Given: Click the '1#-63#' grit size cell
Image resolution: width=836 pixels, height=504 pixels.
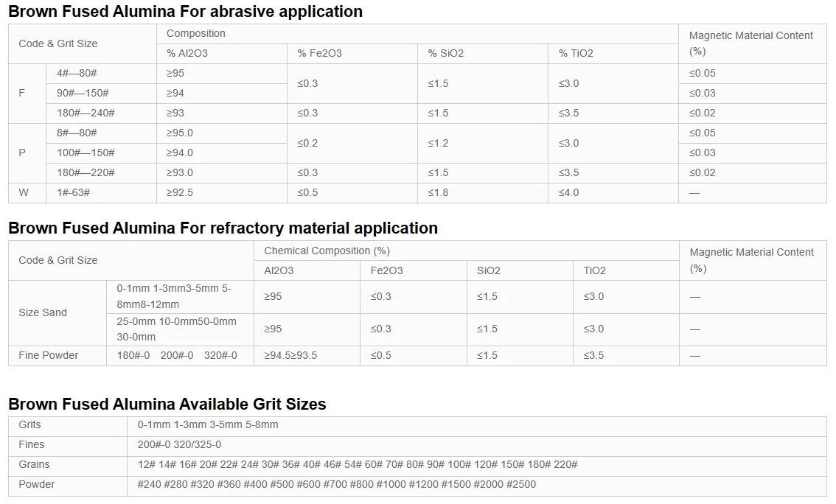Looking at the screenshot, I should [101, 193].
